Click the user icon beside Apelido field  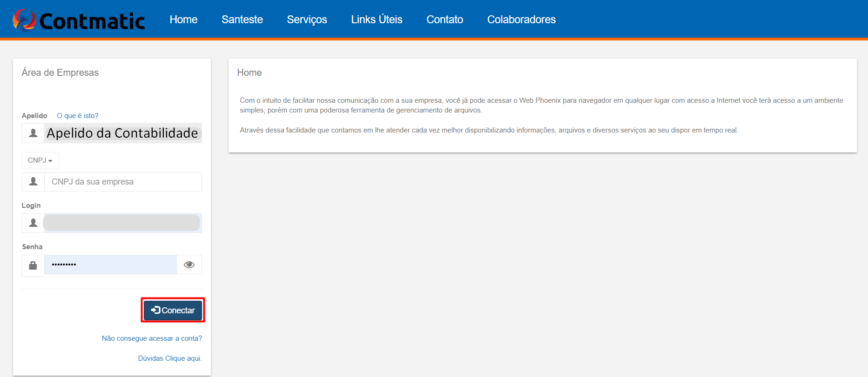pyautogui.click(x=33, y=133)
